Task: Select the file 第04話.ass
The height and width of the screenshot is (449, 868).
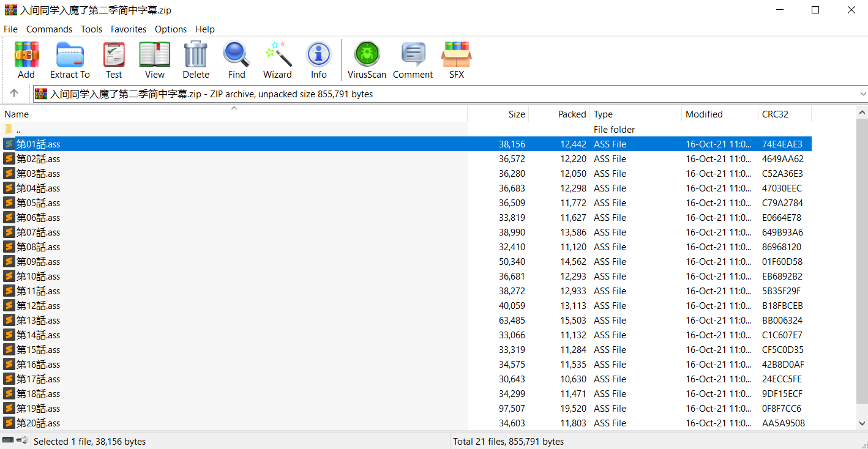Action: 406,188
